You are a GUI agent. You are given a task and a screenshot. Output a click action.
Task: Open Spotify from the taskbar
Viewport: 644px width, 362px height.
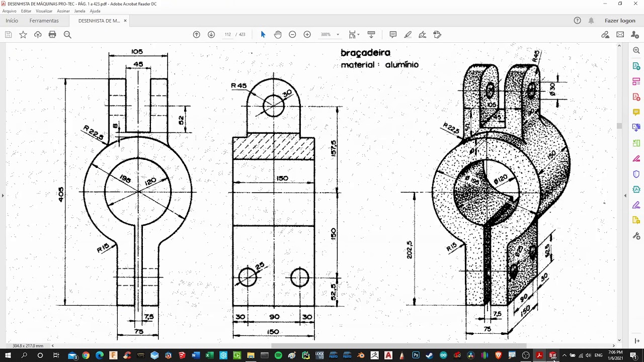(x=278, y=355)
